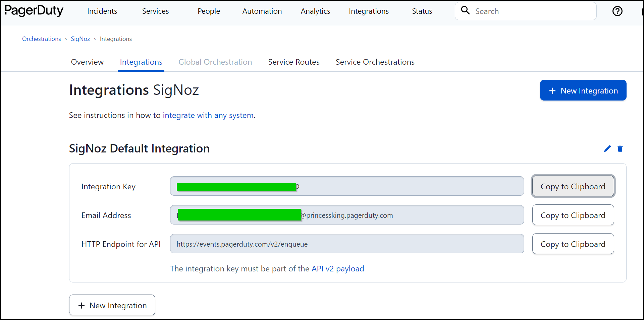Open the Services menu
644x320 pixels.
(x=155, y=11)
